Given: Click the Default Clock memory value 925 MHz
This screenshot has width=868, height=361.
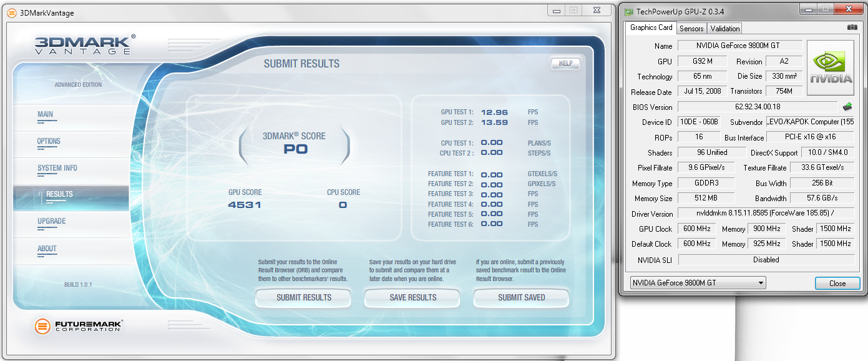Looking at the screenshot, I should [x=766, y=244].
